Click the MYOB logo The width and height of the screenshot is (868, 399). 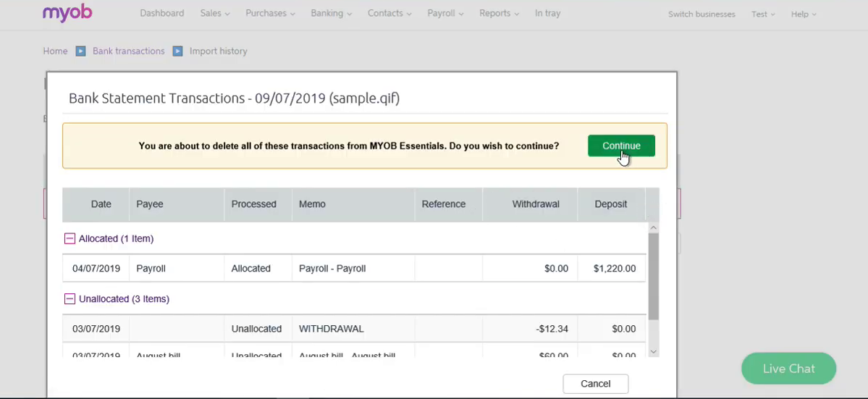point(67,13)
